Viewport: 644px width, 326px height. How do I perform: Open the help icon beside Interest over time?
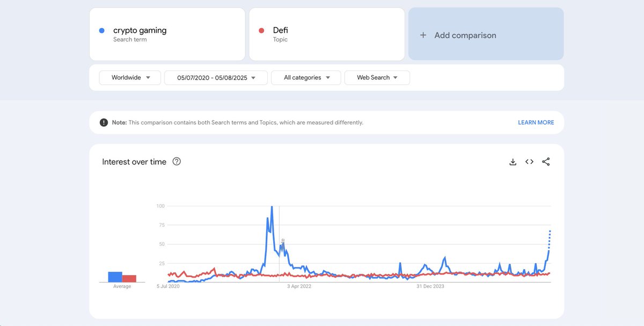(177, 162)
